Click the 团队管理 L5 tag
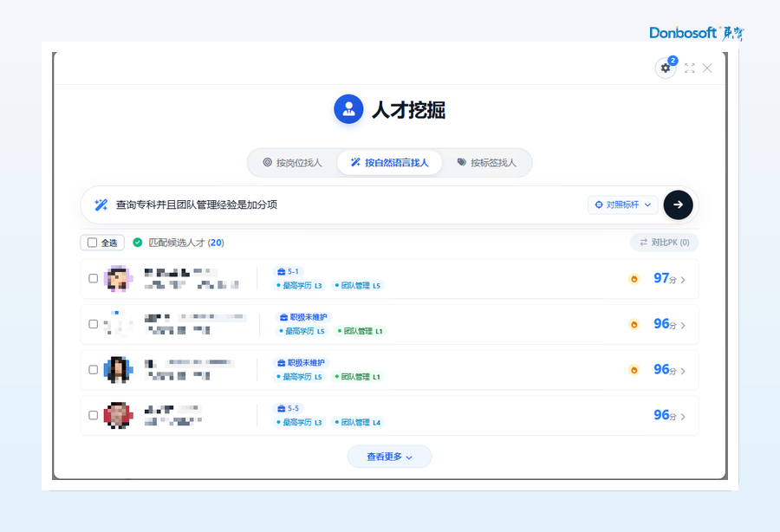 tap(358, 285)
